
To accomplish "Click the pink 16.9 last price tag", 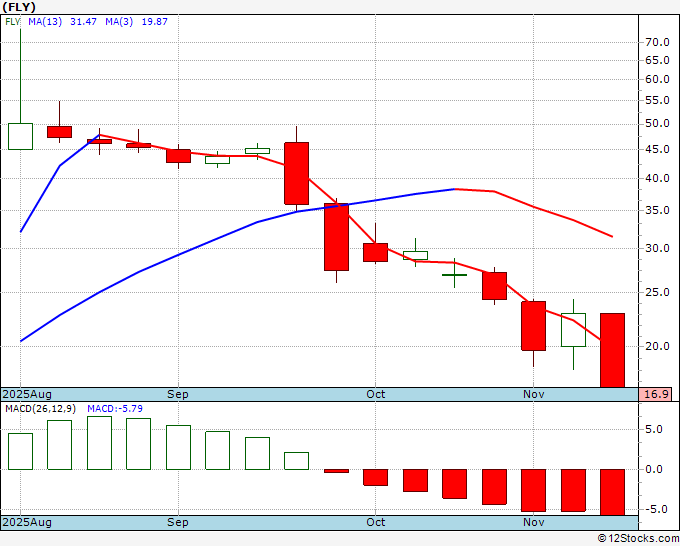I will pos(655,394).
